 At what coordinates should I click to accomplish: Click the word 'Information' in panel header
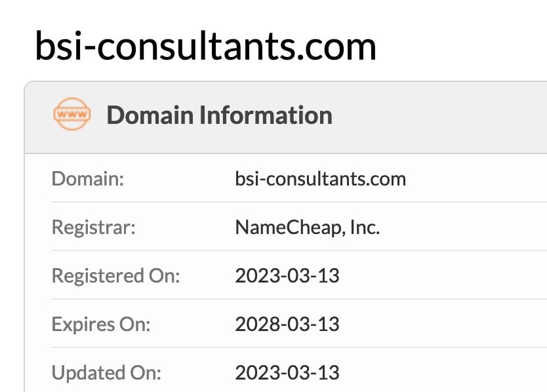[x=266, y=115]
